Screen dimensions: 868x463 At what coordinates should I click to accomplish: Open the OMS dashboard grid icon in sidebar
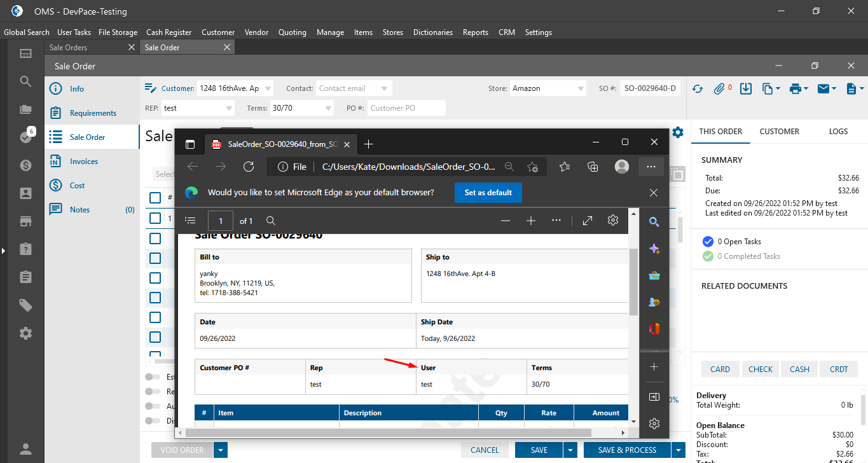25,53
